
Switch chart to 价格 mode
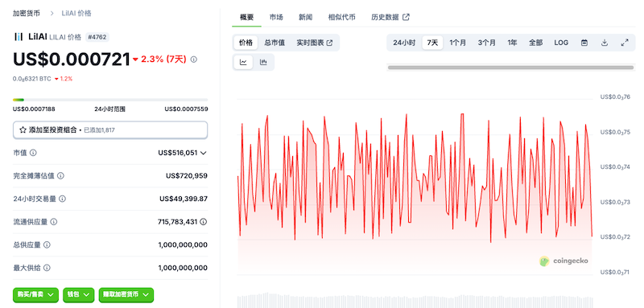[246, 43]
